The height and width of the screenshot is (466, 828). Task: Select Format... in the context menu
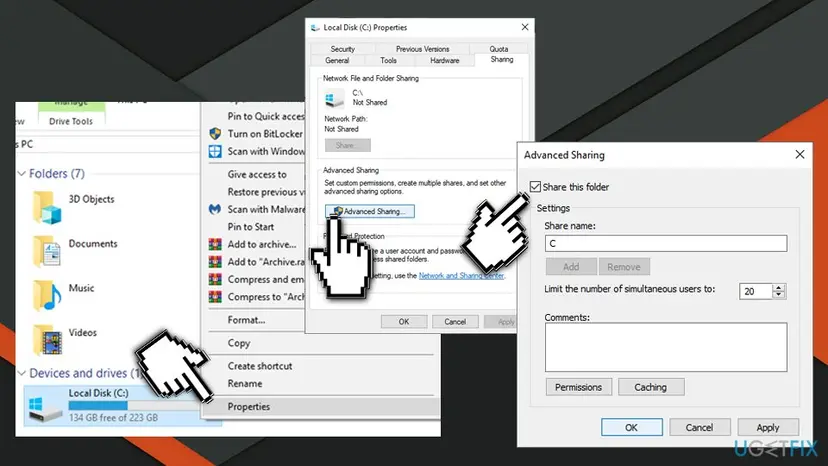pos(246,320)
